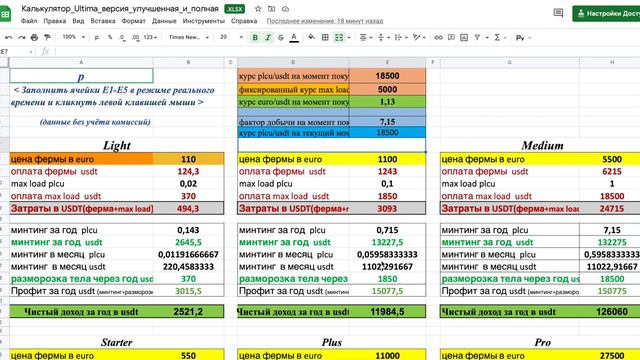Open the Правка menu
This screenshot has height=360, width=640.
[54, 21]
